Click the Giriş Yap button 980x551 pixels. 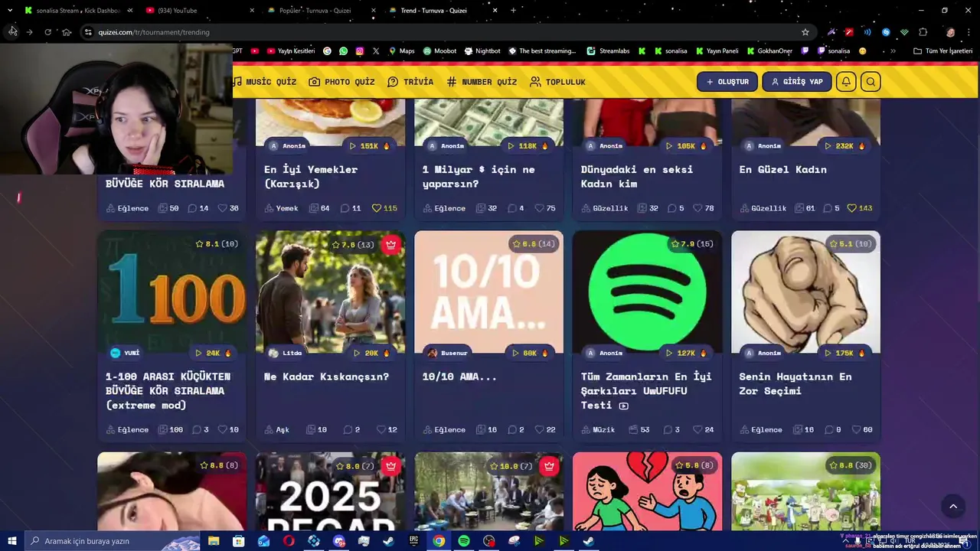pos(797,82)
